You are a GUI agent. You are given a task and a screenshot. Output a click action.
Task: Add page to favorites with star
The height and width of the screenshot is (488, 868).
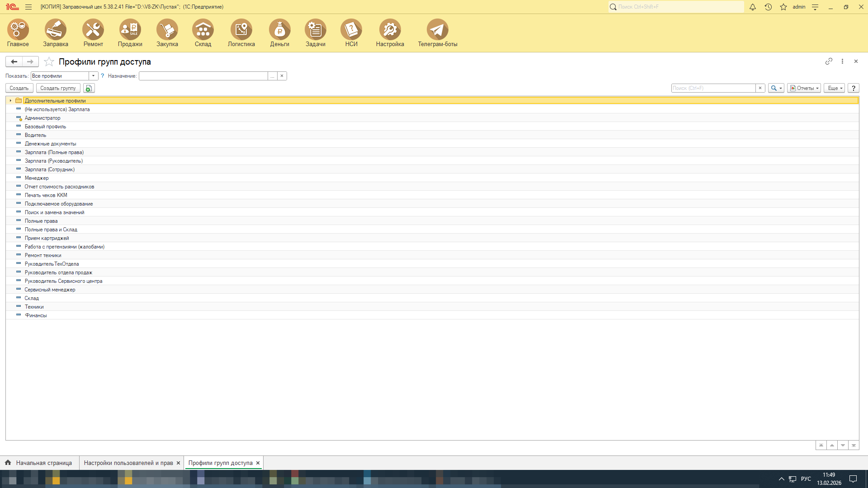tap(49, 62)
